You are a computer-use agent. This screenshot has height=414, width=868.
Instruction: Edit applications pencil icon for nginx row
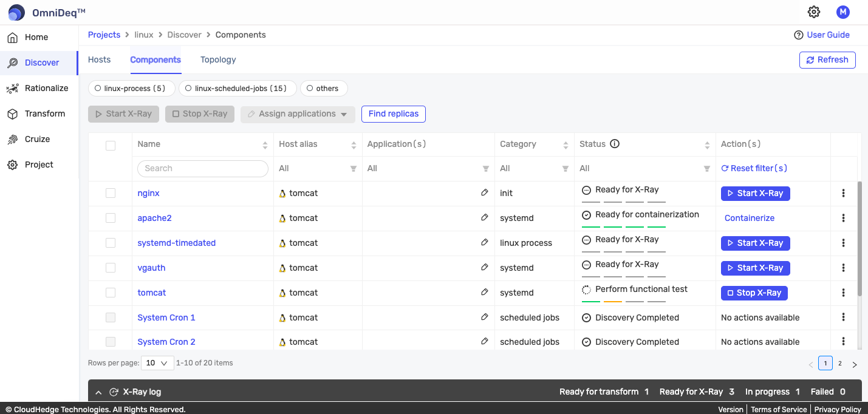click(x=484, y=192)
